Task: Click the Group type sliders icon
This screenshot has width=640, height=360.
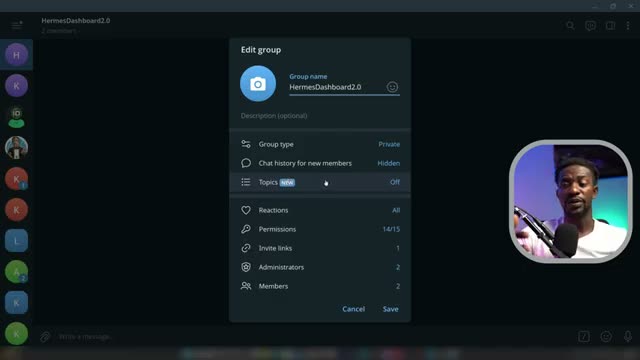Action: [x=246, y=144]
